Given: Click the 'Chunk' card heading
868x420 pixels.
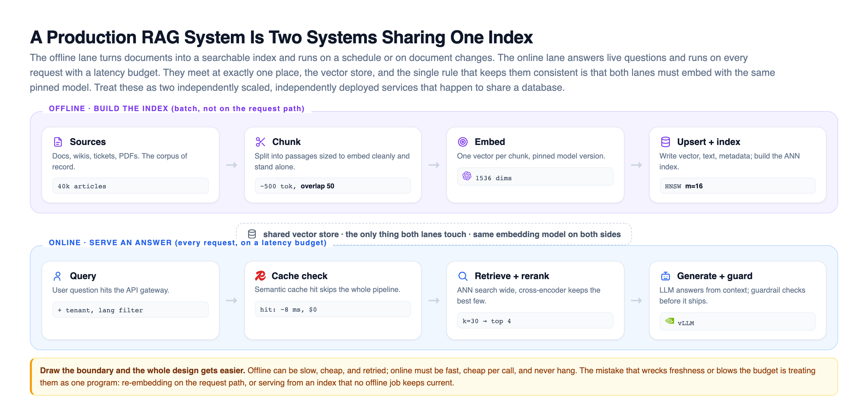Looking at the screenshot, I should click(x=287, y=142).
